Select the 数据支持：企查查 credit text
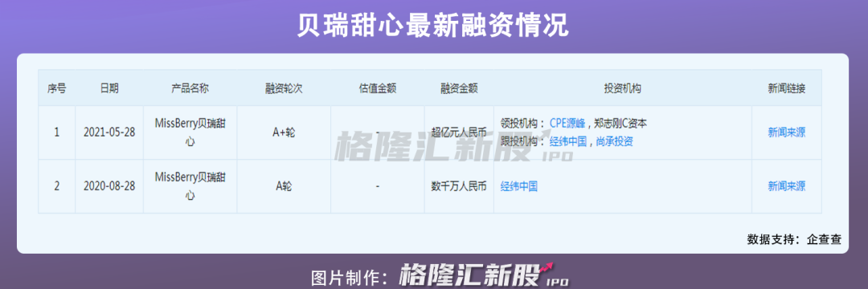Screen dimensions: 868x289 click(794, 239)
